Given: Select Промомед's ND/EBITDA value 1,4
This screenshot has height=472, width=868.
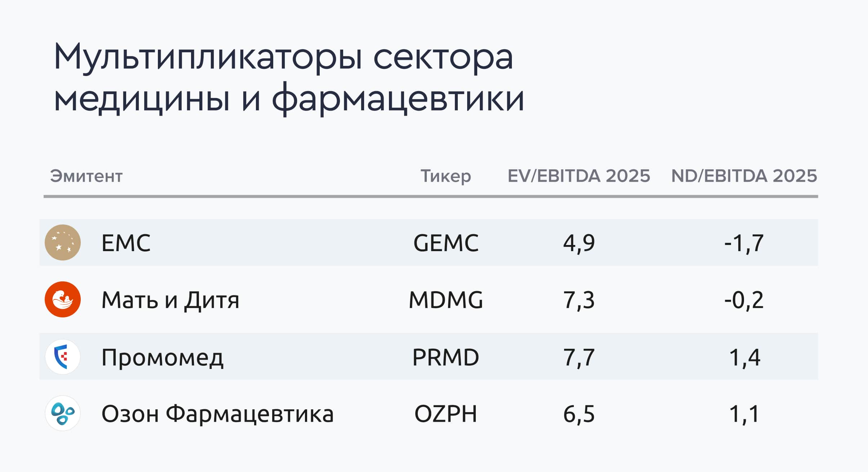Looking at the screenshot, I should tap(744, 357).
